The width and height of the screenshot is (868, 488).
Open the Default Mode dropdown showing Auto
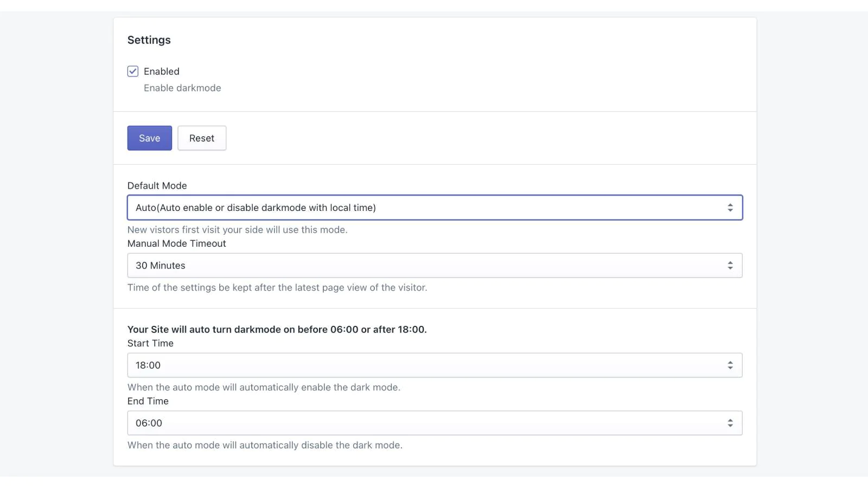[423, 208]
